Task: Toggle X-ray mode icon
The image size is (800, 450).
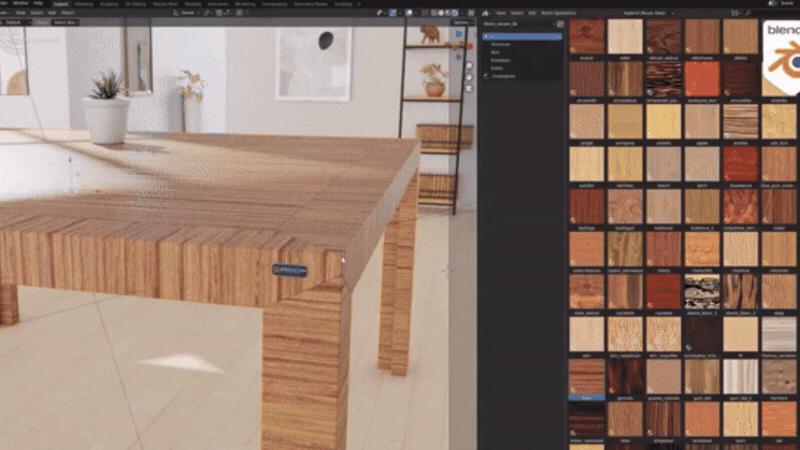Action: (424, 13)
